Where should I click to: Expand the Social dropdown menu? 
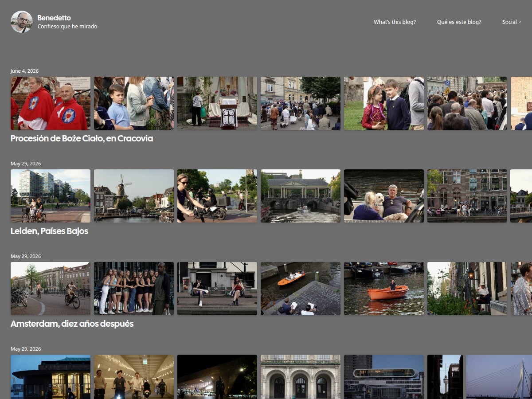512,22
